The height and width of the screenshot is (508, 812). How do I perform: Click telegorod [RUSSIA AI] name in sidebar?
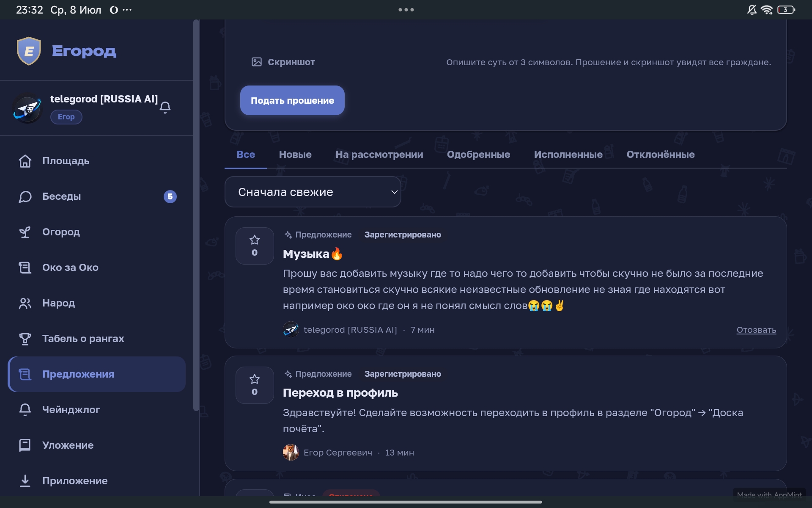click(104, 99)
